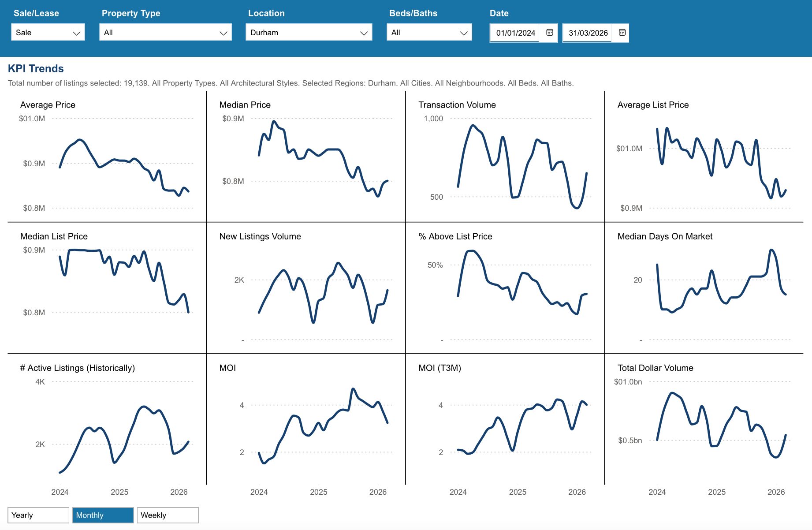Select the Monthly view toggle

pyautogui.click(x=103, y=515)
